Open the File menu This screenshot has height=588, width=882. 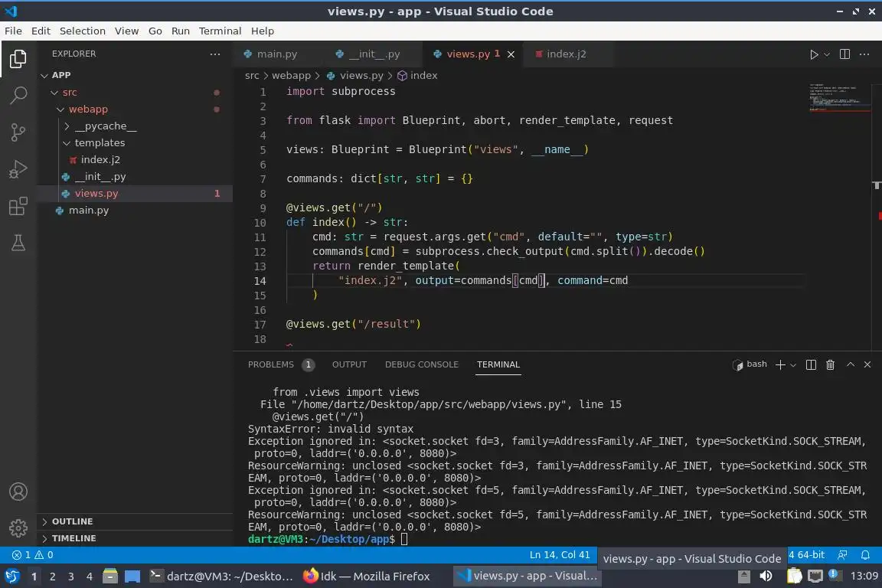click(x=13, y=31)
